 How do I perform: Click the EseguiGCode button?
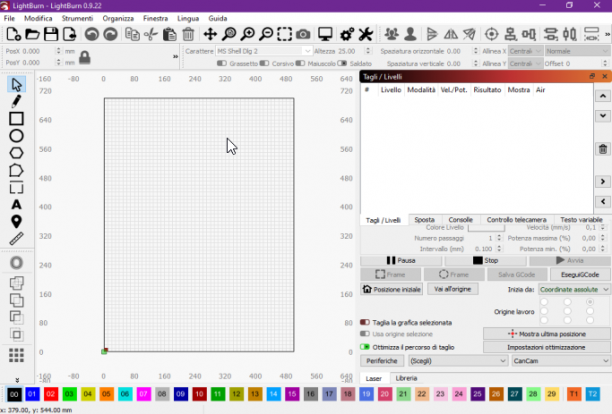[580, 274]
